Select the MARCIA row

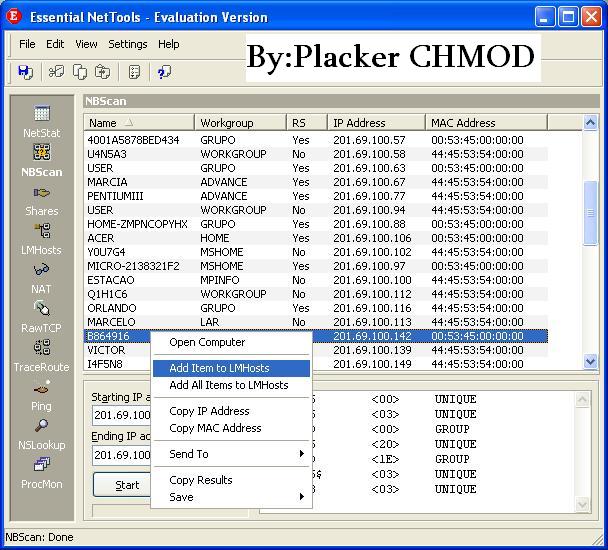coord(316,182)
